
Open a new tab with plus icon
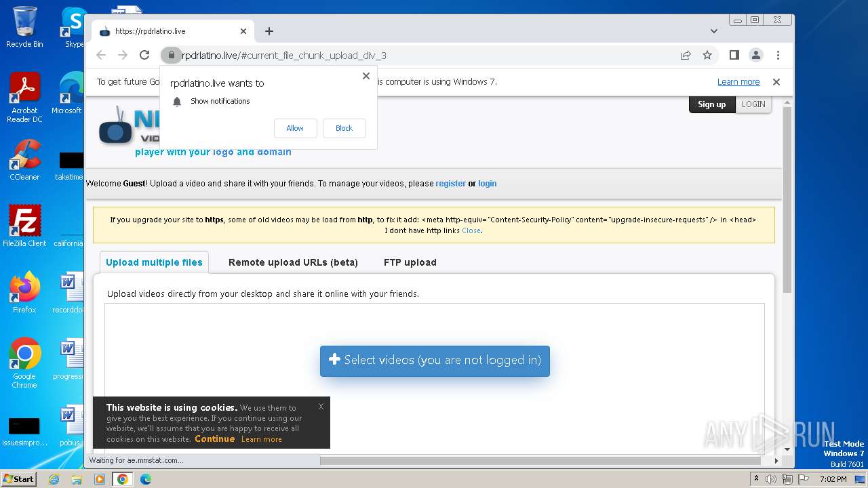(x=269, y=31)
